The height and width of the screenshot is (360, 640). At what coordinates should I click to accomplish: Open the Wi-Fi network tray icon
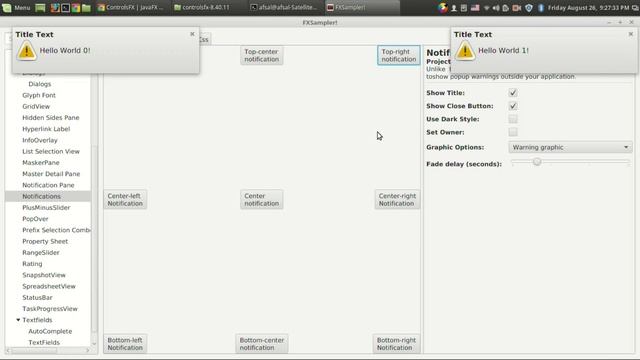tap(487, 8)
